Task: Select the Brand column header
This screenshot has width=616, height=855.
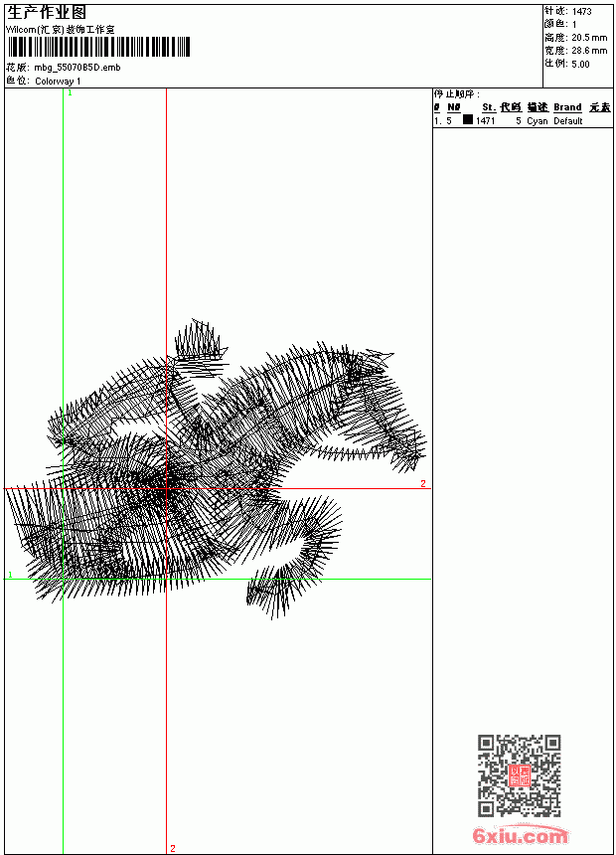Action: tap(567, 107)
